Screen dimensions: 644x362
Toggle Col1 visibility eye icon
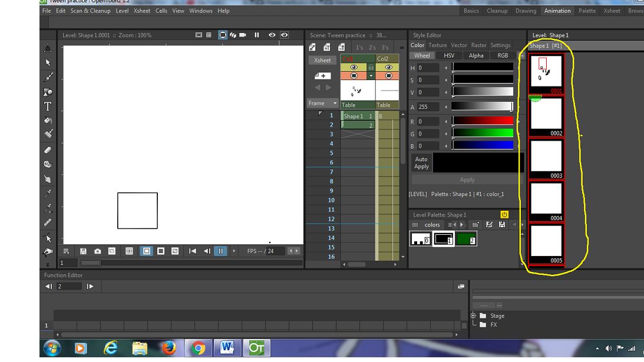354,67
